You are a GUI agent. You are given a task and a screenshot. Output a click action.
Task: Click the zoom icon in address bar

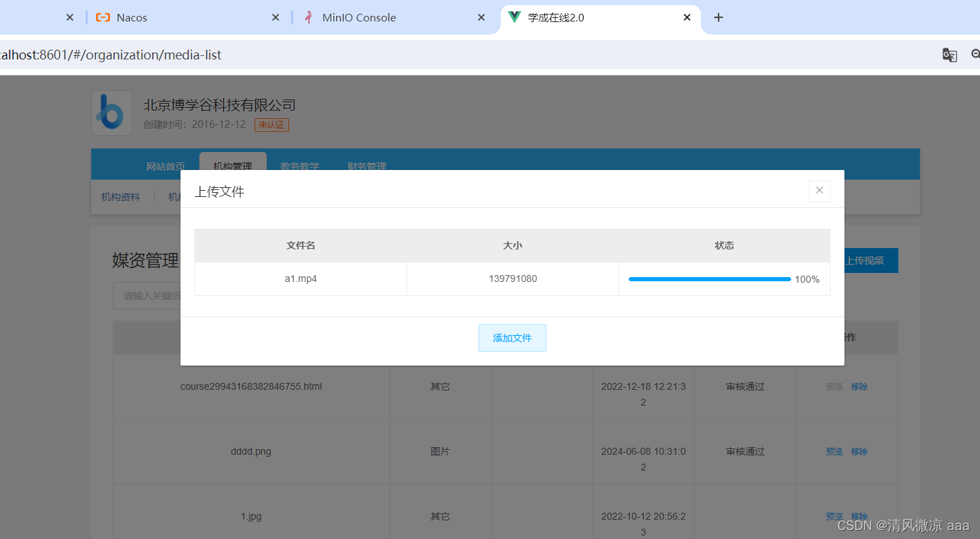click(x=975, y=55)
